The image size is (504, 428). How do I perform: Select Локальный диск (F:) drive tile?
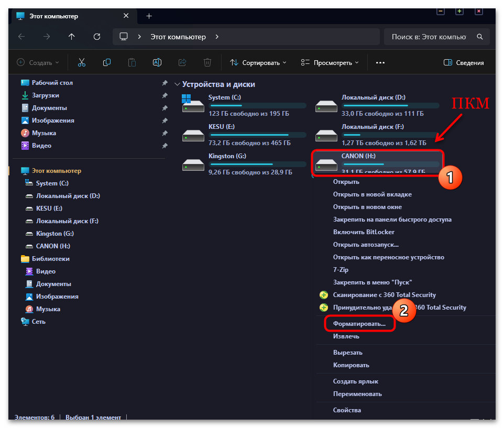click(377, 135)
